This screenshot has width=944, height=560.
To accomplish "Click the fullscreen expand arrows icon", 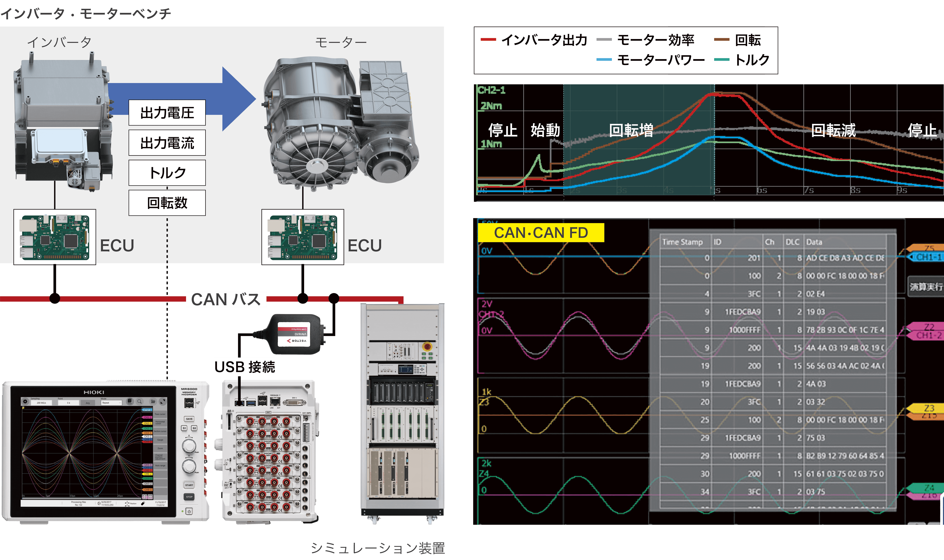I will point(163,402).
